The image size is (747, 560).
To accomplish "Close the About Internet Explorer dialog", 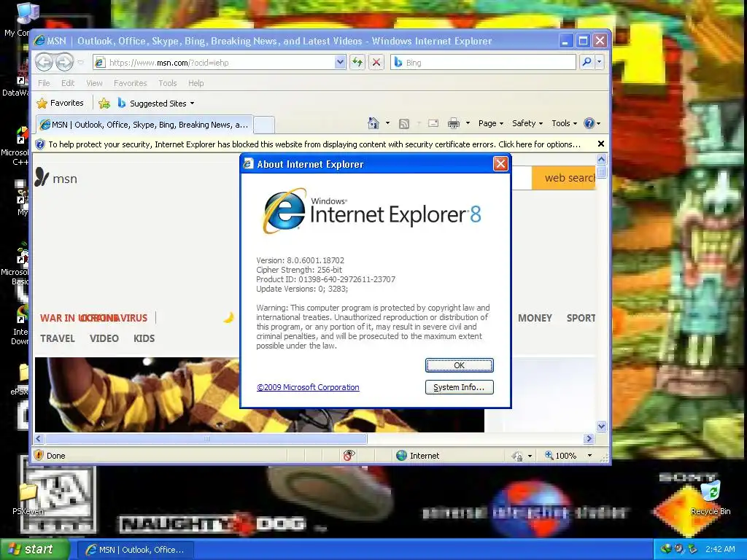I will tap(500, 164).
